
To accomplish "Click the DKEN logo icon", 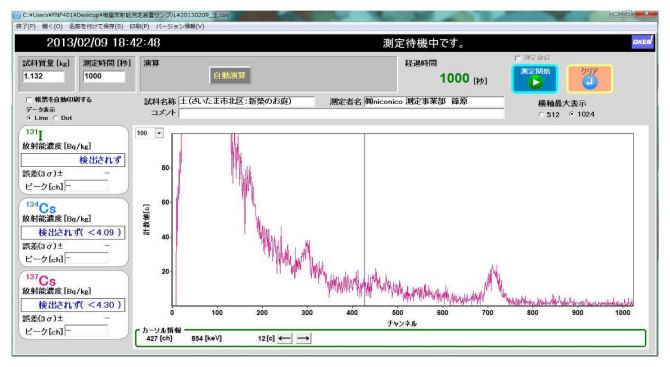I will pos(642,42).
